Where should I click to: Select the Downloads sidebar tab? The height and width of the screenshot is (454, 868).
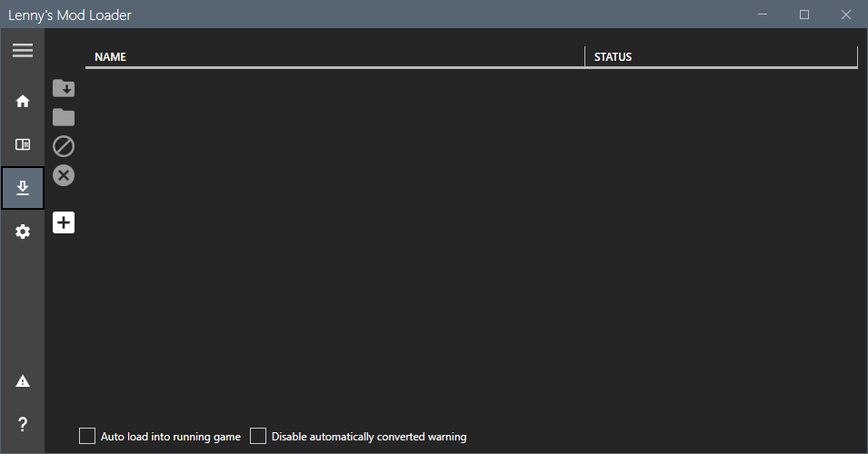[23, 188]
